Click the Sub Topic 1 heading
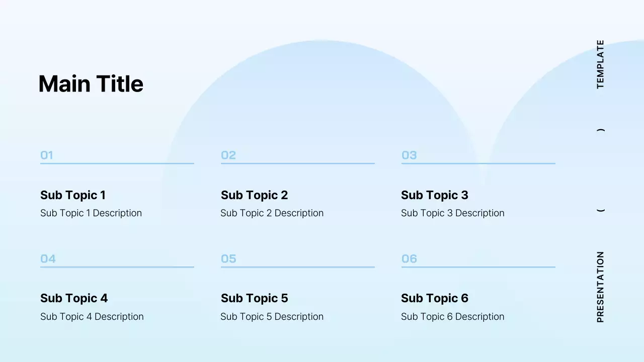This screenshot has width=644, height=362. 73,195
